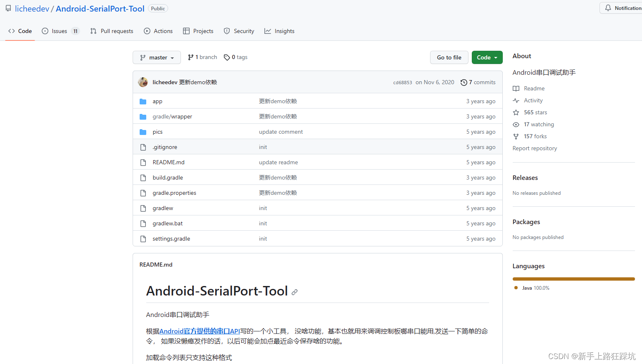Expand the green Code dropdown button

487,57
